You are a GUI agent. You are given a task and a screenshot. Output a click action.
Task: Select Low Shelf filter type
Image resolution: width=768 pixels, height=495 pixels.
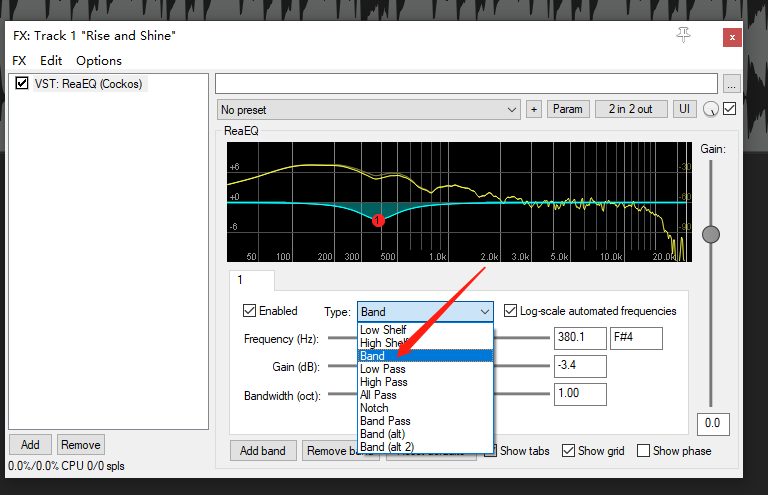[x=425, y=330]
